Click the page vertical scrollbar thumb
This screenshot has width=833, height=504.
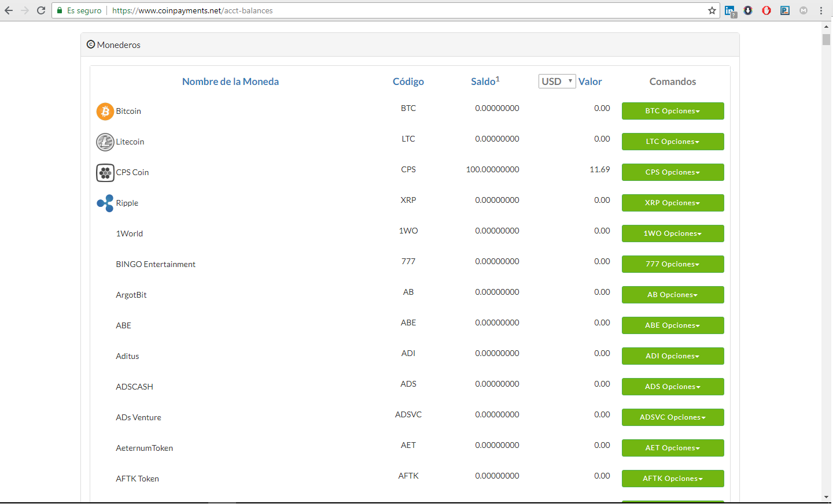tap(826, 39)
